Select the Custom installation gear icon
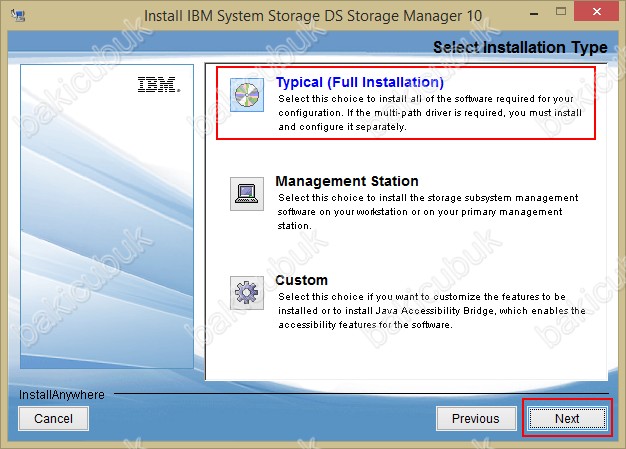The width and height of the screenshot is (626, 449). (247, 293)
